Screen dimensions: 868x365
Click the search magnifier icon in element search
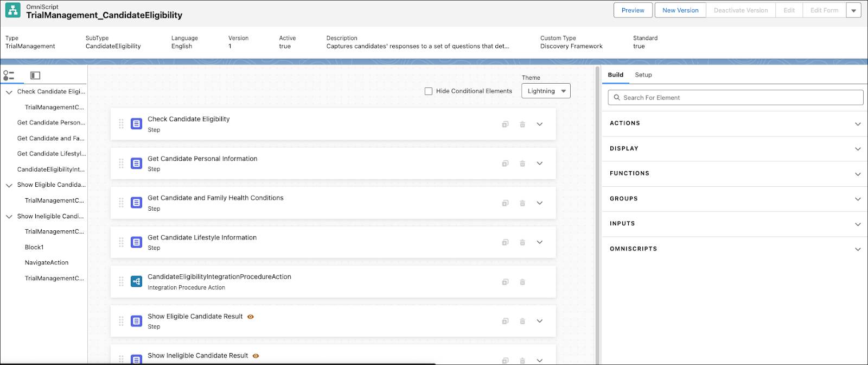pos(617,98)
